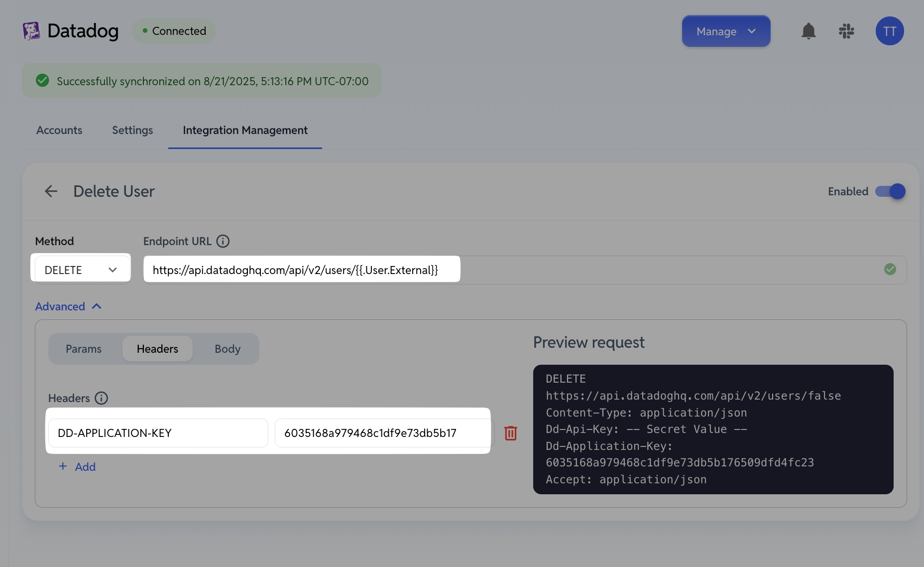Show Headers info tooltip icon

102,398
